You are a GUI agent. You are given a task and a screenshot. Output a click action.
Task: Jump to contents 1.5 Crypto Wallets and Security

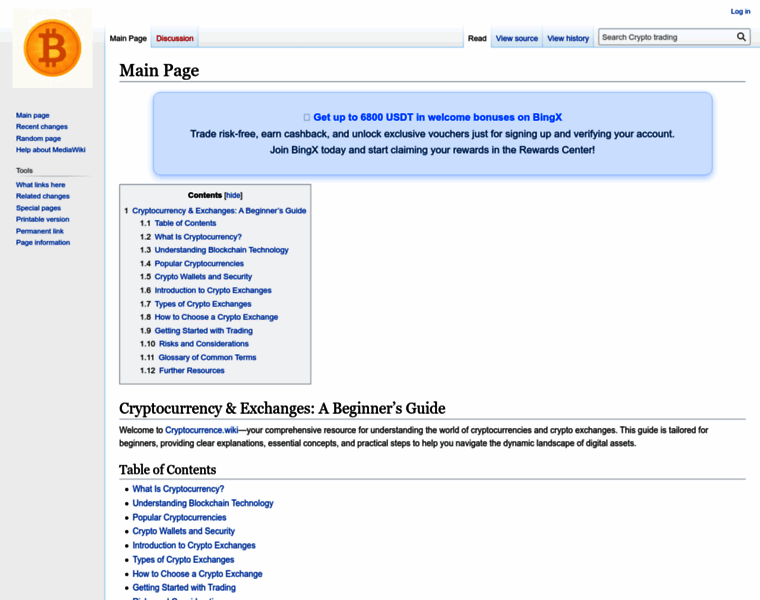(x=203, y=277)
